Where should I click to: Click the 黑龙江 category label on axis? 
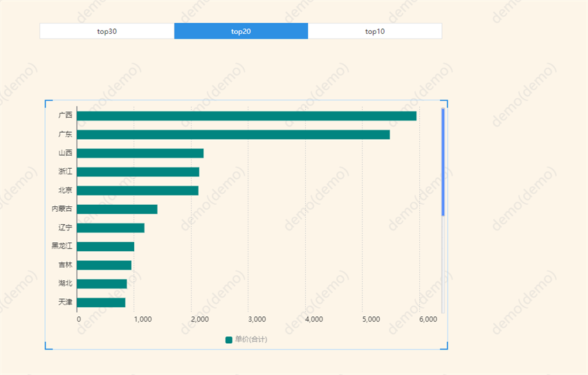coord(62,246)
